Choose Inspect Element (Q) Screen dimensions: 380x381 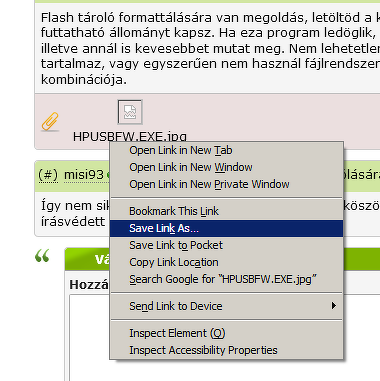[x=226, y=333]
